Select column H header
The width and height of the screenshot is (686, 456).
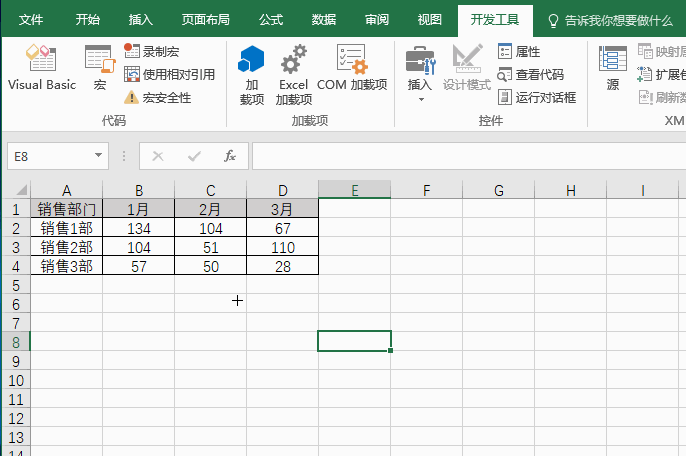[570, 190]
